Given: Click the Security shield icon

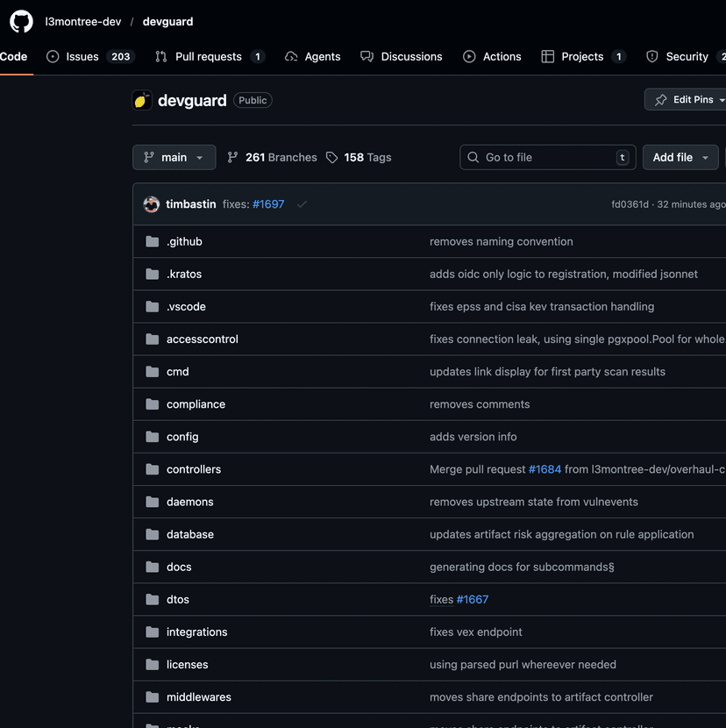Looking at the screenshot, I should tap(651, 56).
